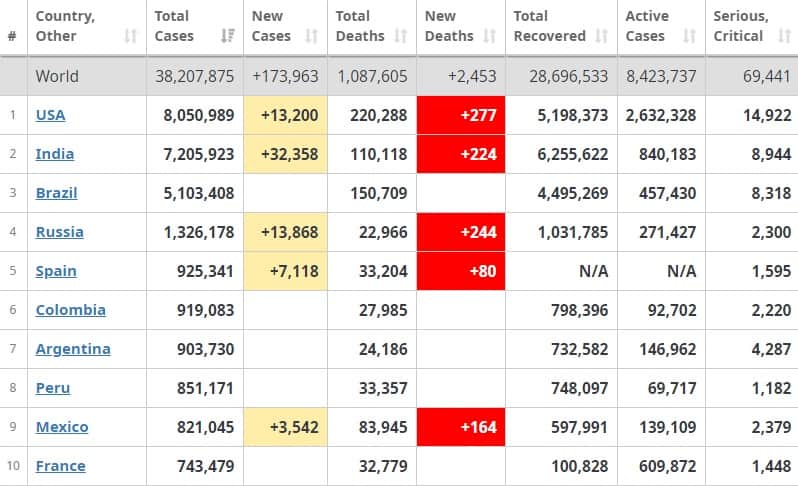Select Argentina active cases 146,962

(668, 349)
